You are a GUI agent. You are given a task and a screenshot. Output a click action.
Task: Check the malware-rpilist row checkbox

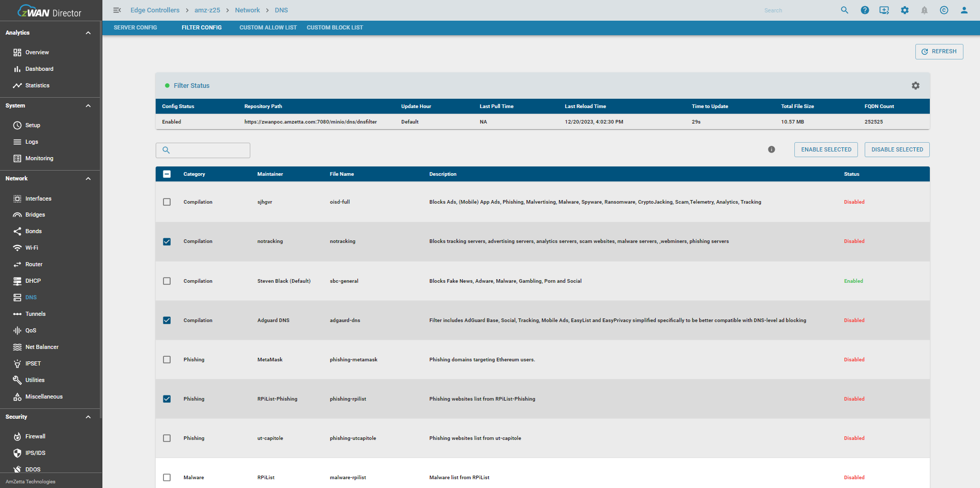click(x=167, y=478)
